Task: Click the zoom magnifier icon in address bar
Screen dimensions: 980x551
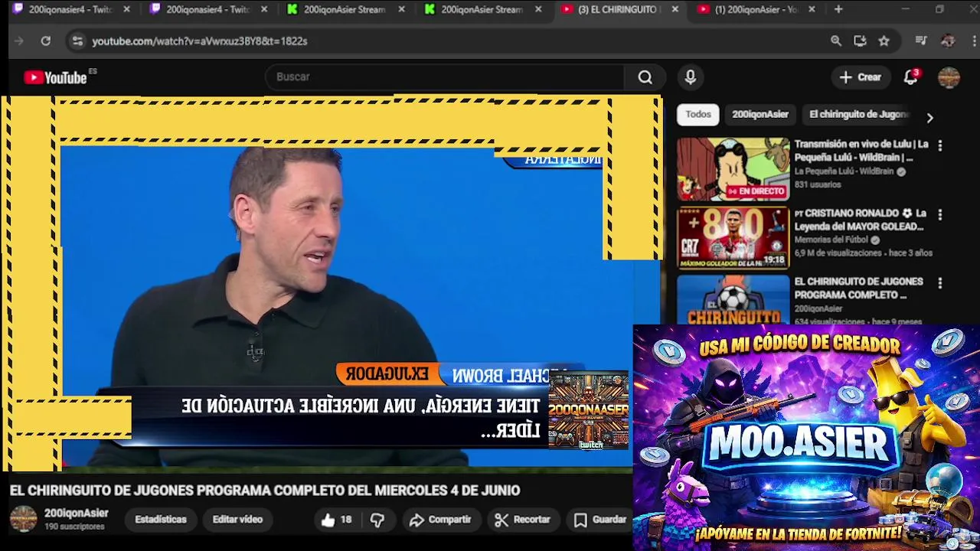Action: pyautogui.click(x=836, y=41)
